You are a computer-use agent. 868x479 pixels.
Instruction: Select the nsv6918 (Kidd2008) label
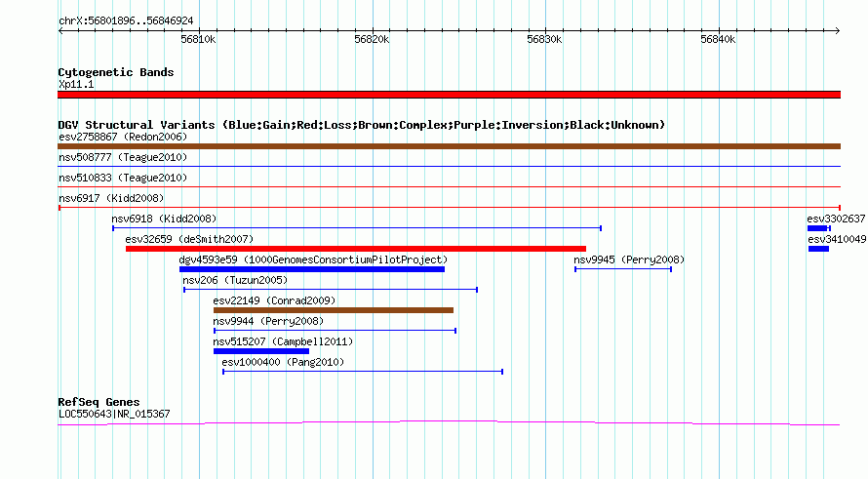pyautogui.click(x=164, y=219)
